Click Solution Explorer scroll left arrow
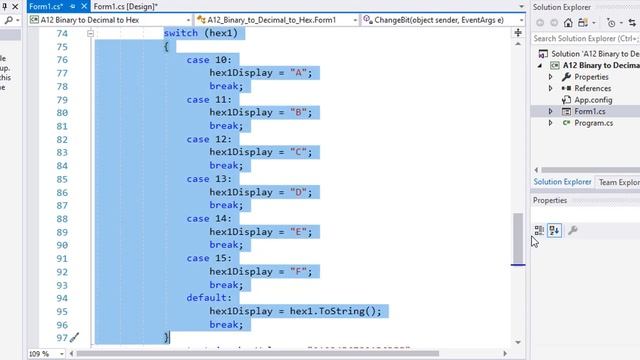The image size is (640, 360). point(536,170)
